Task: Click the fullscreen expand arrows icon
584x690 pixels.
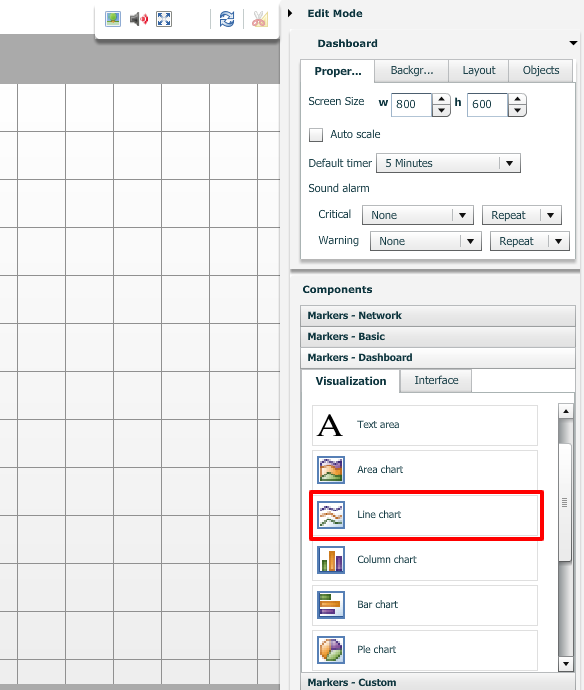Action: point(164,19)
